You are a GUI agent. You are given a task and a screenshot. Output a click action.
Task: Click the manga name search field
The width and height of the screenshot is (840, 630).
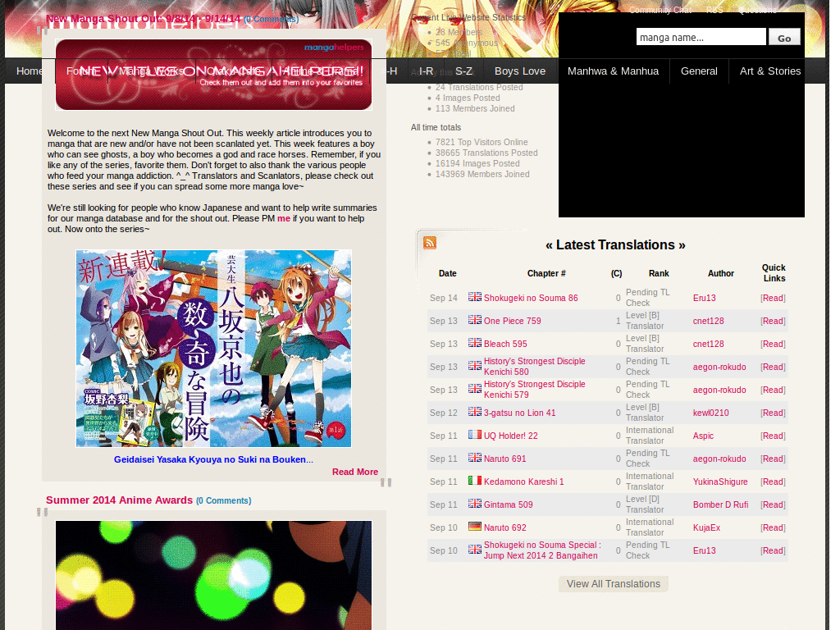pyautogui.click(x=701, y=37)
